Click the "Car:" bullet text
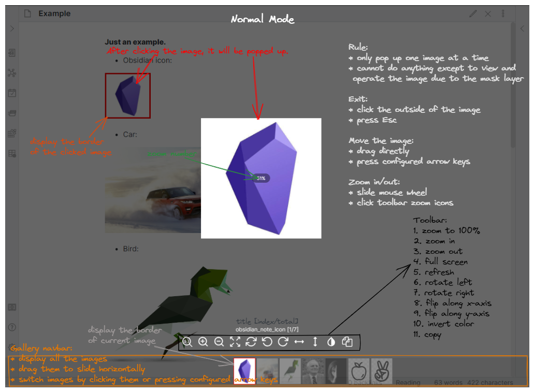 (130, 135)
